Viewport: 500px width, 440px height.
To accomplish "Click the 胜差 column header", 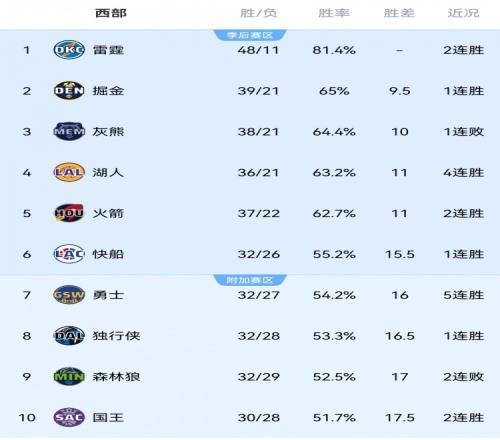I will tap(399, 13).
